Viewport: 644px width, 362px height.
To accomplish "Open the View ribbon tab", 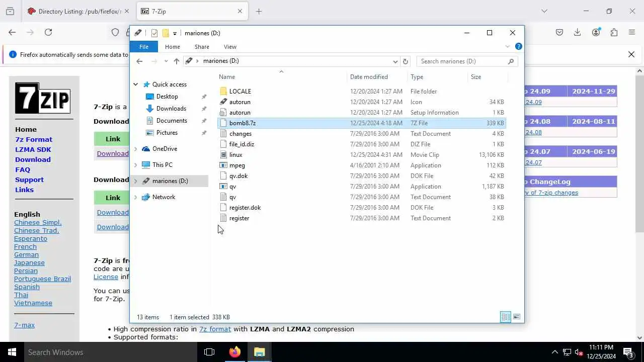I will (230, 46).
